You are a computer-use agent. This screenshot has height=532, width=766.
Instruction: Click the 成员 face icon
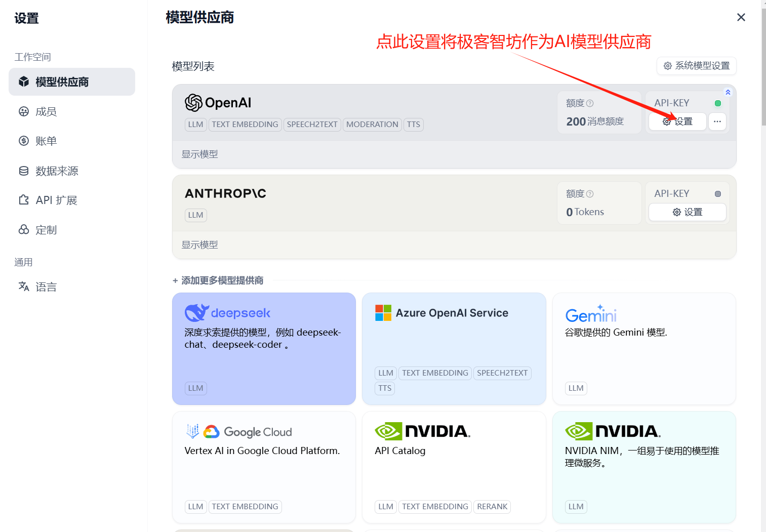(24, 111)
